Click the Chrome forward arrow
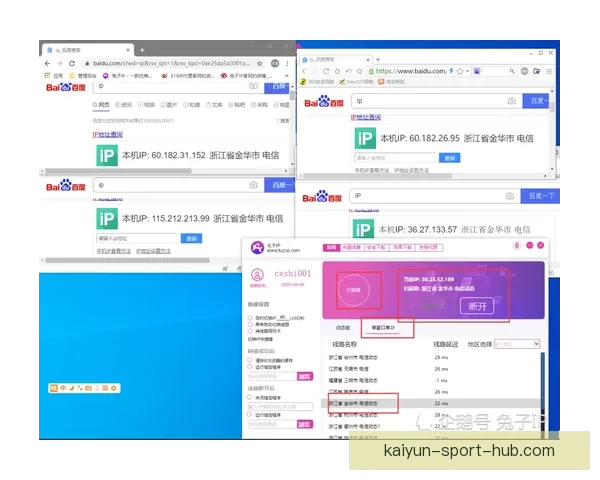The height and width of the screenshot is (480, 600). (x=59, y=64)
